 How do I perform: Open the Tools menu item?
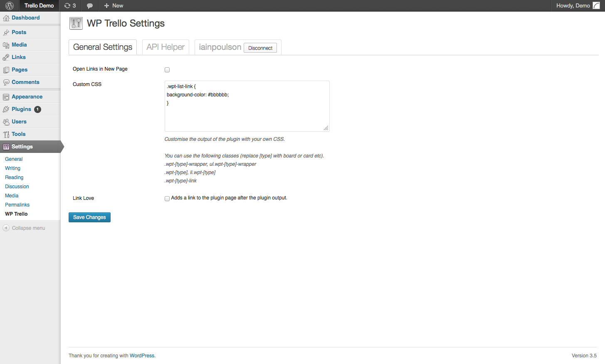coord(19,134)
